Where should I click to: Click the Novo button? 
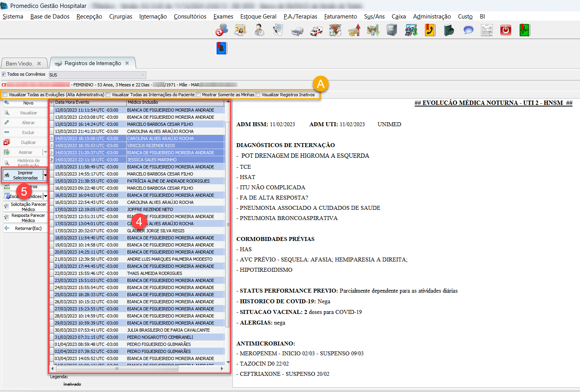tap(28, 103)
